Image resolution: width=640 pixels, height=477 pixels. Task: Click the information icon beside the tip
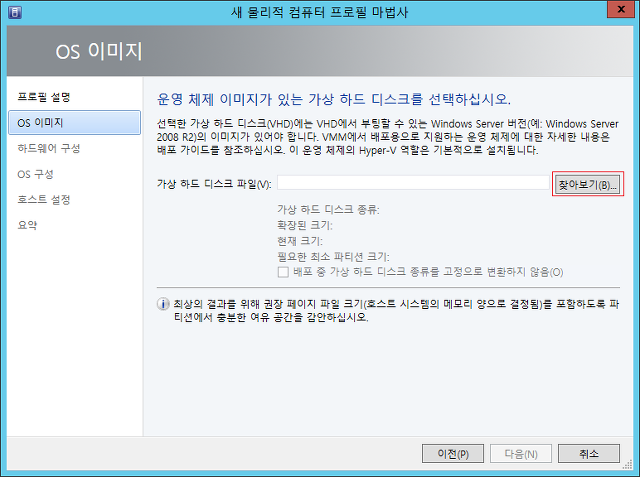pos(163,304)
